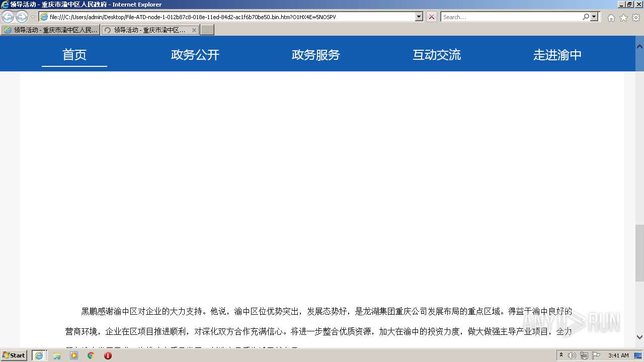Open the network tray icon
Screen dimensions: 644x362
[x=584, y=355]
